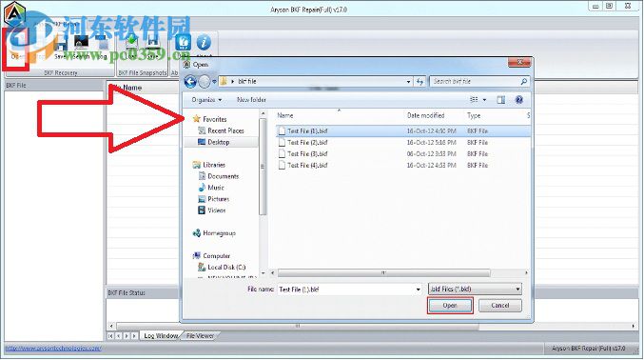Open the Documents library
Screen dimensions: 644x360
(x=219, y=176)
